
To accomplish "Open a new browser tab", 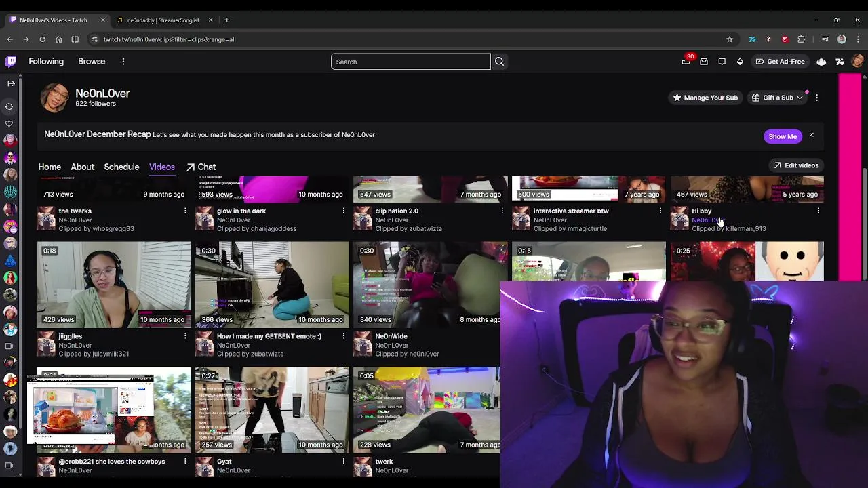I will [226, 20].
